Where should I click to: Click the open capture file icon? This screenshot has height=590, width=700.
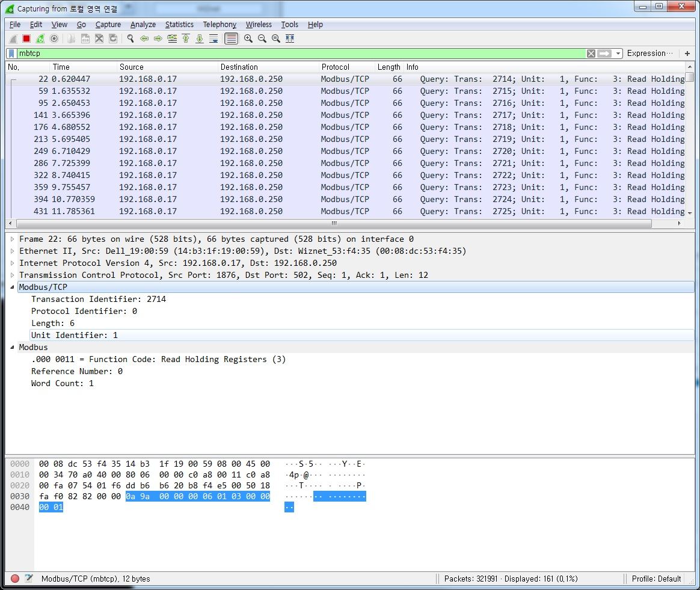tap(71, 39)
